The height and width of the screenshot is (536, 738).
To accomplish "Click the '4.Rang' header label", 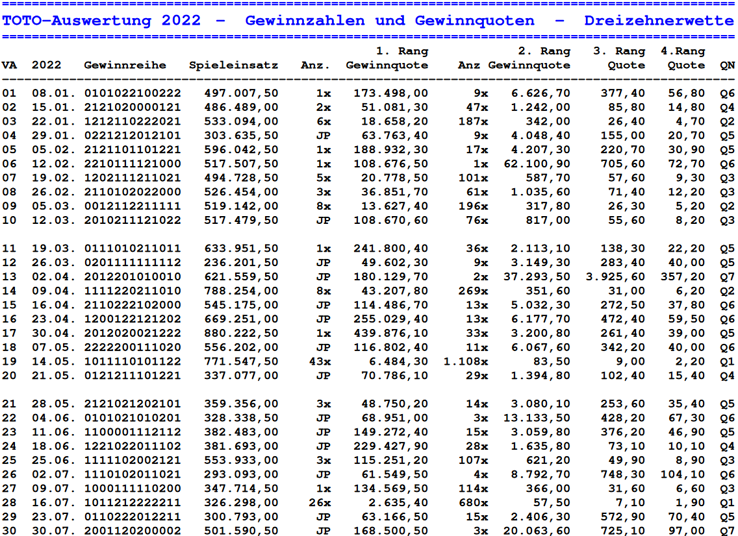I will (682, 51).
